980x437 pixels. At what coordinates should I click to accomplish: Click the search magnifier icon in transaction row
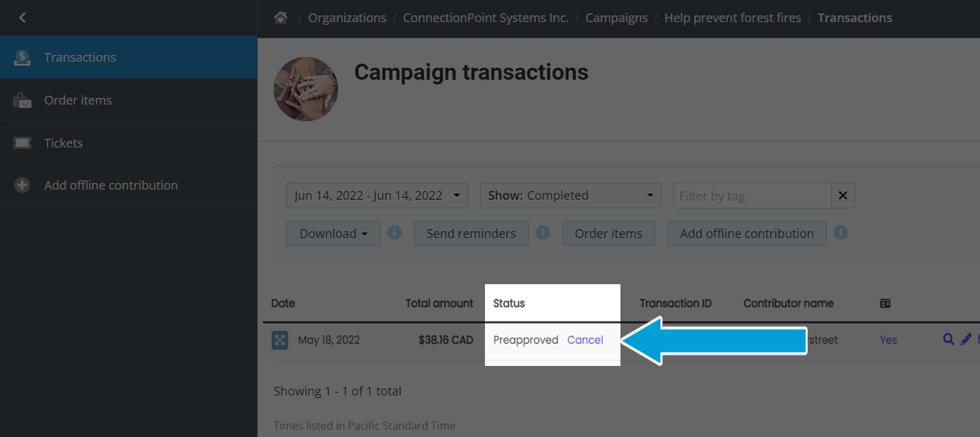948,340
